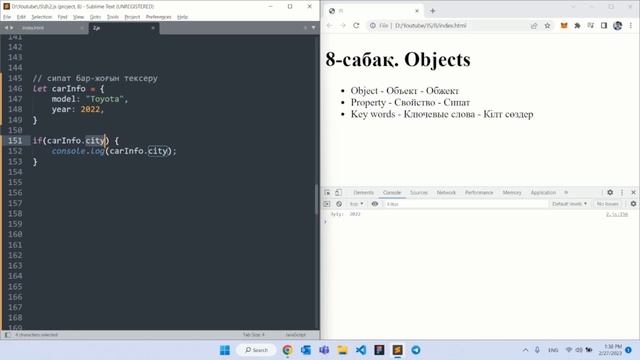Open Visual Studio Code from taskbar

click(x=360, y=350)
